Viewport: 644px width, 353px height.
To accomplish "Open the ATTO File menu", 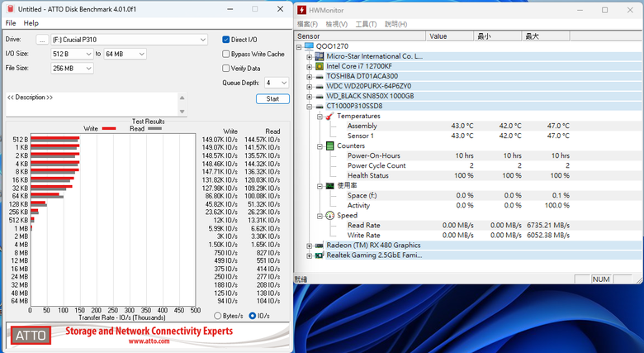I will tap(11, 23).
